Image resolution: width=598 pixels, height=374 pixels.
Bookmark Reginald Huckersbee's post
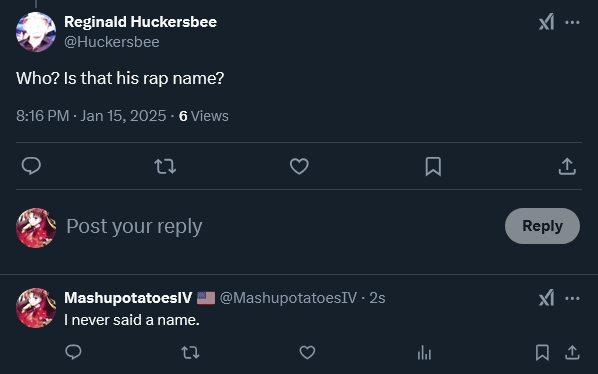coord(433,167)
